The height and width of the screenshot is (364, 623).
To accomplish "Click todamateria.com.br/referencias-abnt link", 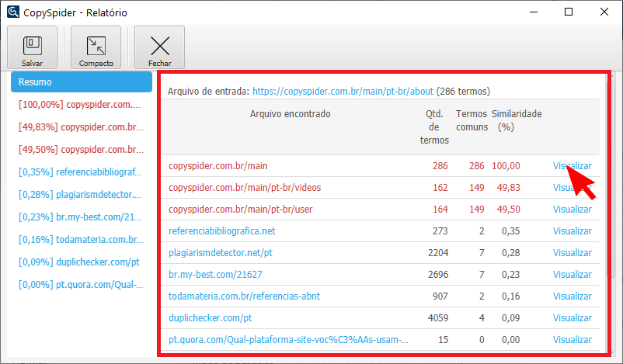I will (x=245, y=296).
